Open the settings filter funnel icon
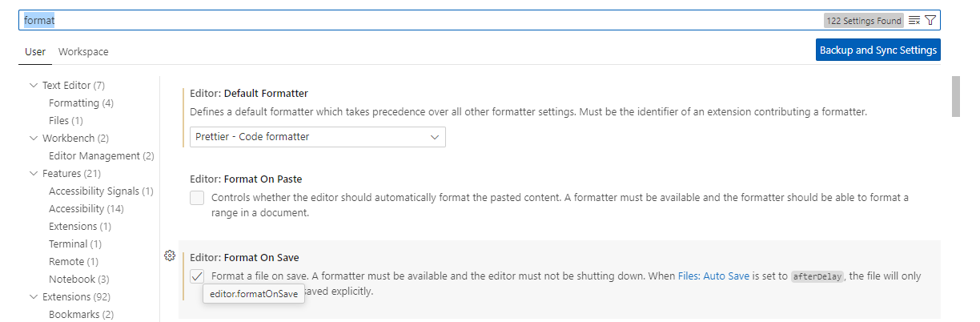 point(930,21)
